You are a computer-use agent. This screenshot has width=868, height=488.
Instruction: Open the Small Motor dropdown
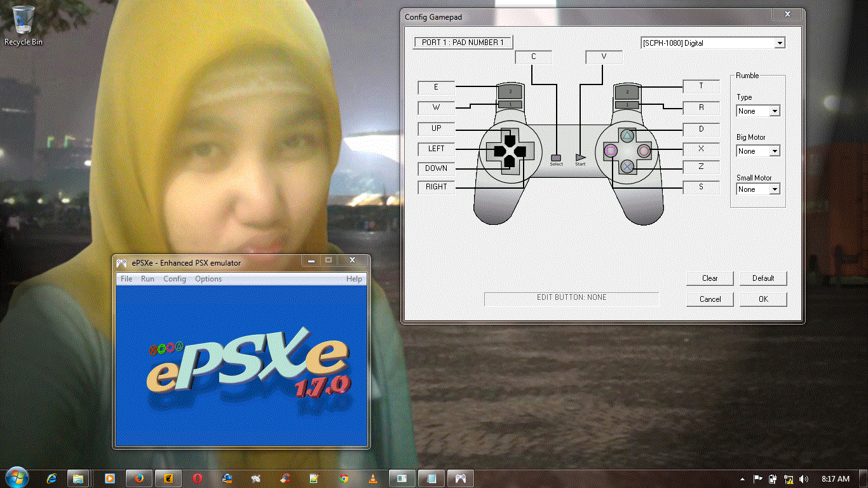(758, 189)
